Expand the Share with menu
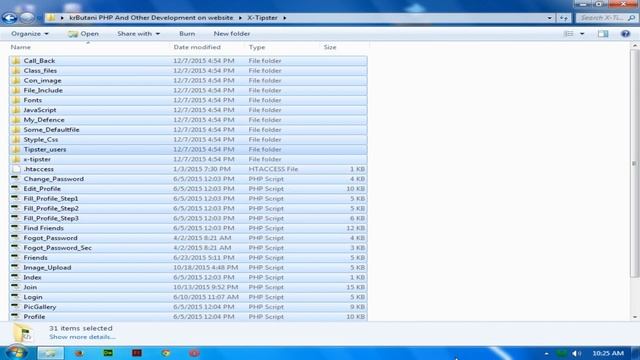Viewport: 640px width, 360px height. (x=138, y=34)
